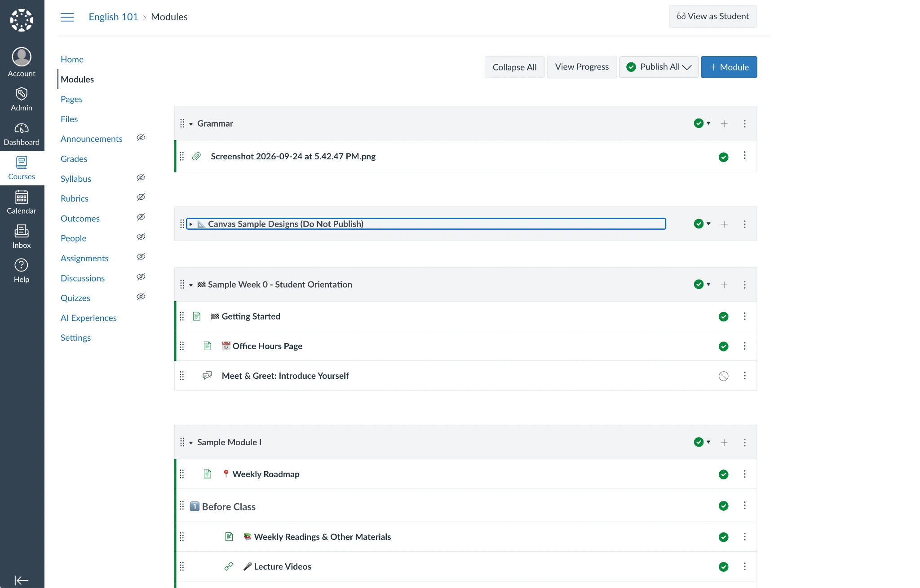Add a new module with + Module
This screenshot has height=588, width=920.
coord(729,67)
